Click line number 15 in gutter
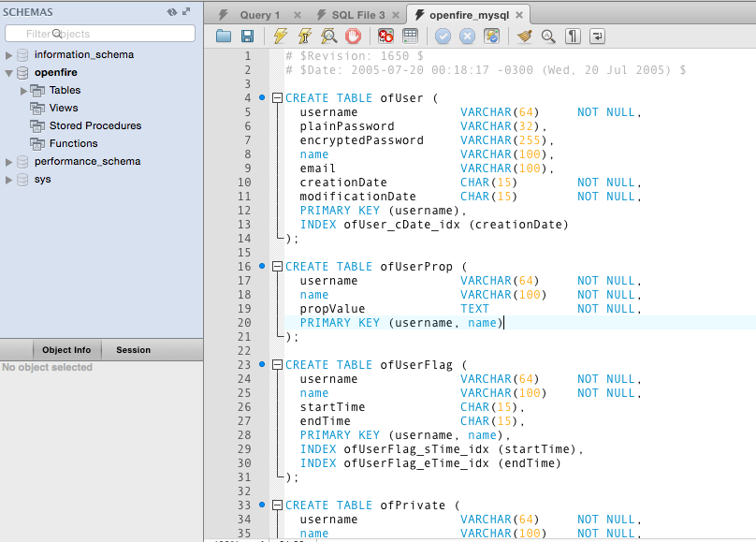This screenshot has width=756, height=542. [x=244, y=253]
